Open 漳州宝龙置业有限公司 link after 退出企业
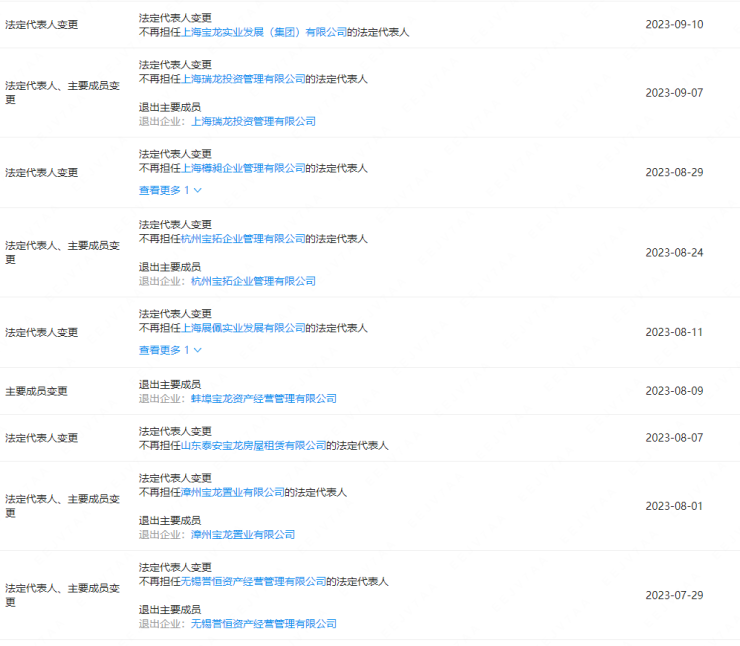This screenshot has height=646, width=740. (243, 535)
